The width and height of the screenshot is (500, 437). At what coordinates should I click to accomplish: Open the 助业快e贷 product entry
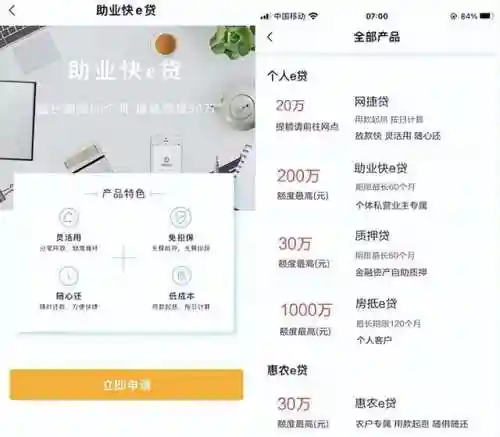pos(377,186)
